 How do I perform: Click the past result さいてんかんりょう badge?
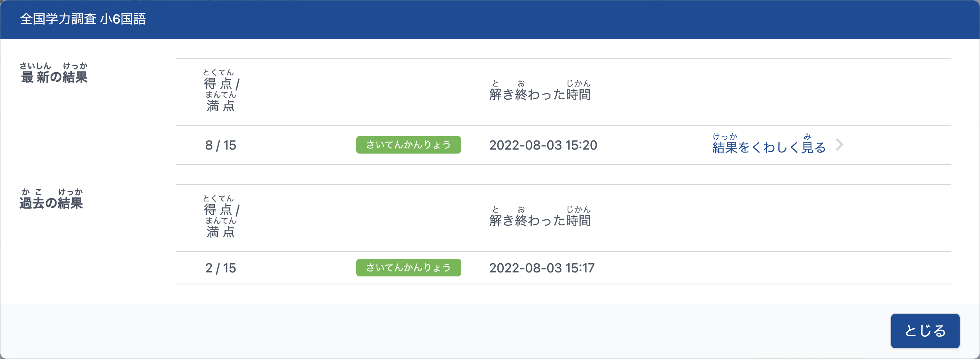click(x=408, y=268)
